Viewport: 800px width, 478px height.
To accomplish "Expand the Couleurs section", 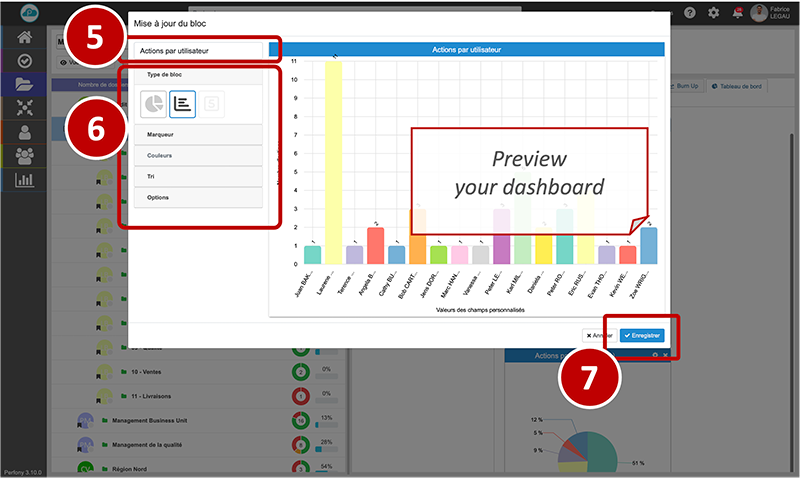I will (x=198, y=155).
